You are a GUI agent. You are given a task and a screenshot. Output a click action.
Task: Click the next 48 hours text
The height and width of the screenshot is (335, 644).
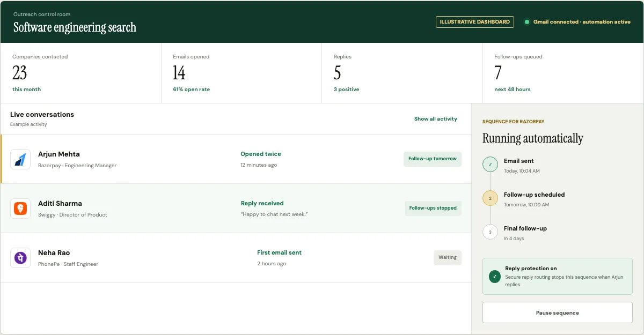point(513,90)
